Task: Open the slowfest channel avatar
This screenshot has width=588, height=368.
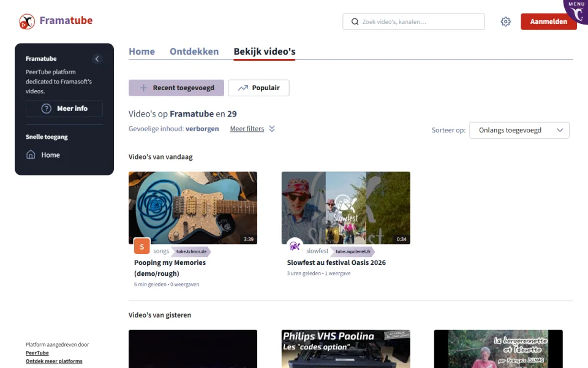Action: tap(295, 247)
